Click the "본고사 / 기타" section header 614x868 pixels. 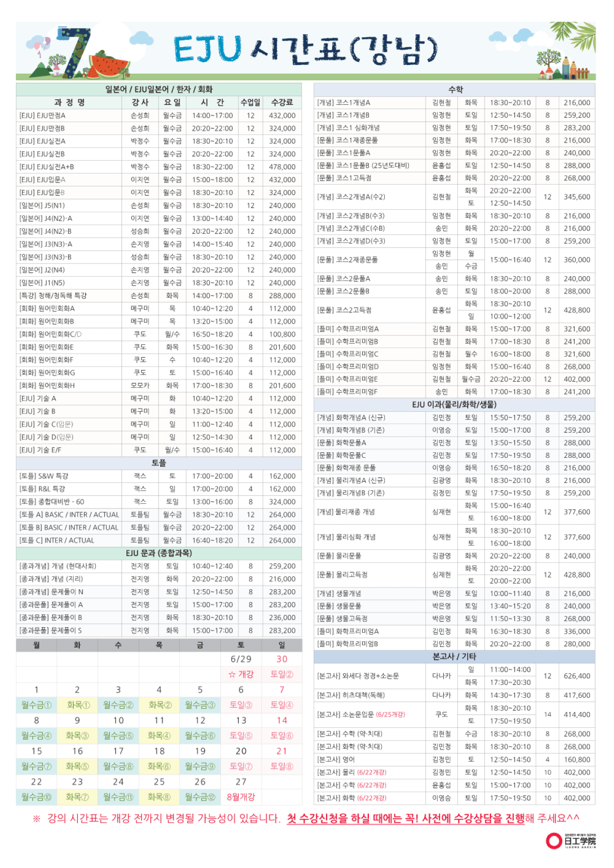[x=455, y=656]
